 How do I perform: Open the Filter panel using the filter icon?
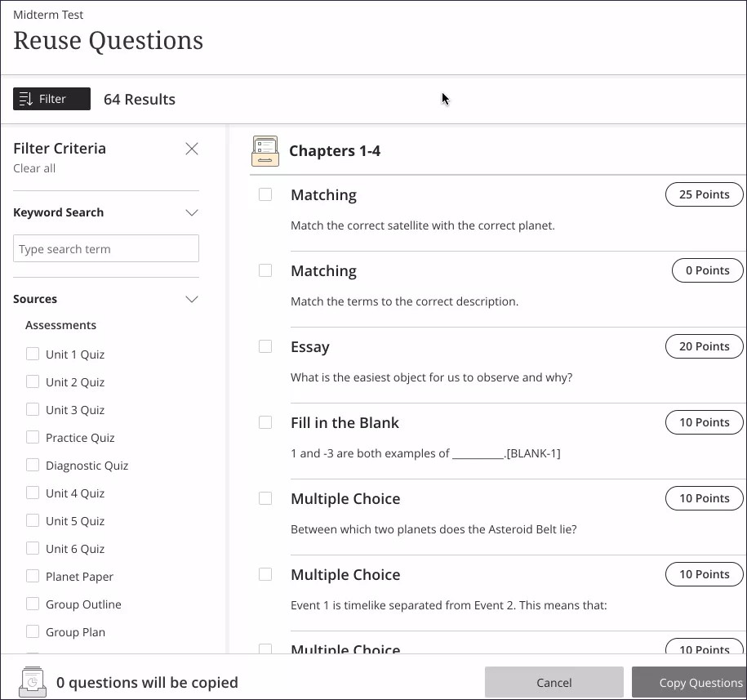pos(24,98)
